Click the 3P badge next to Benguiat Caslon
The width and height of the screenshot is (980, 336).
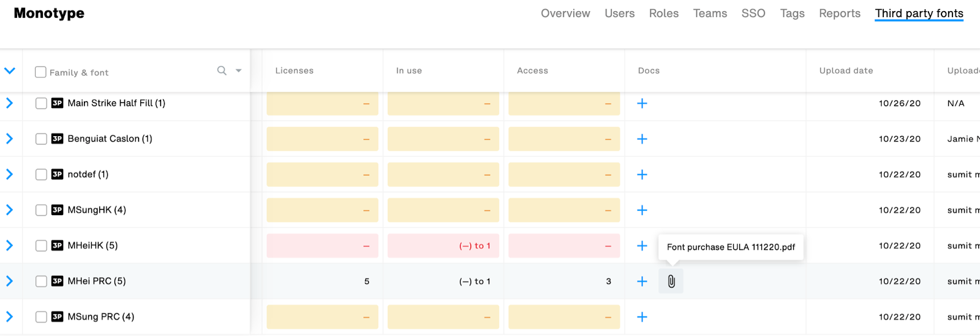coord(57,139)
